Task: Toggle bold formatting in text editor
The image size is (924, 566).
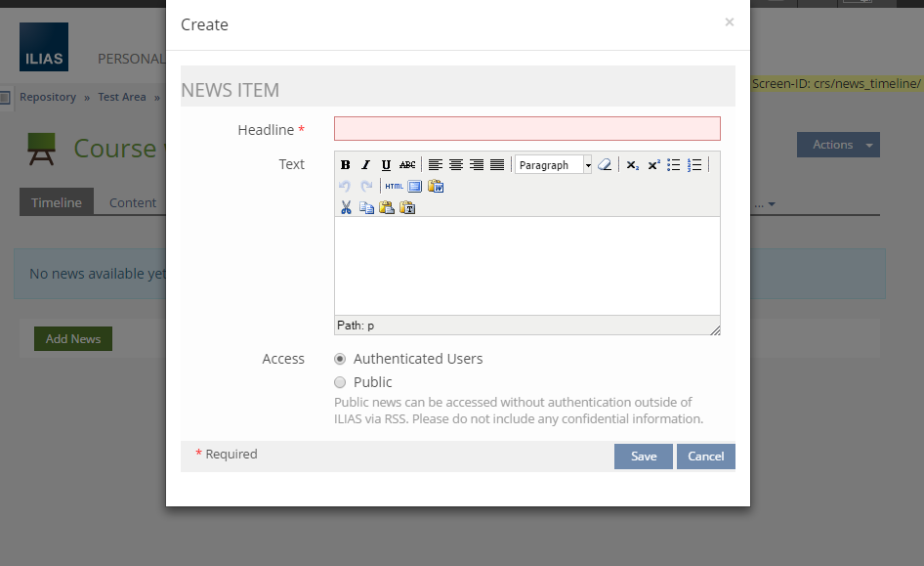Action: [x=346, y=165]
